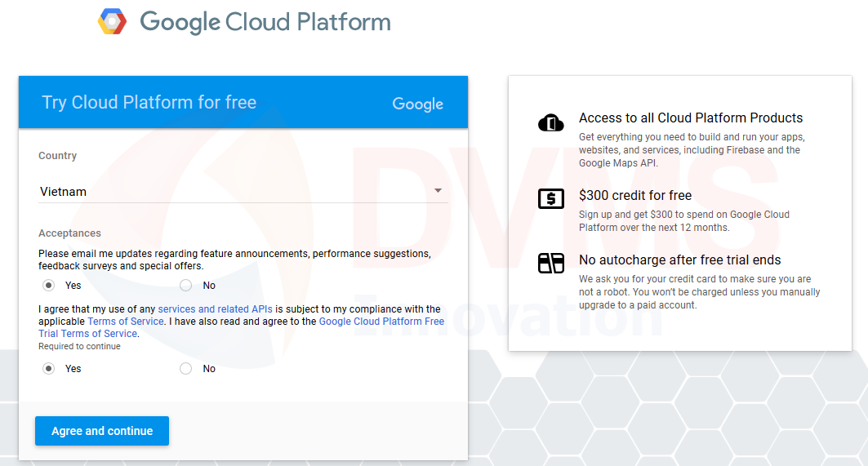868x466 pixels.
Task: Click the Country label
Action: (x=58, y=156)
